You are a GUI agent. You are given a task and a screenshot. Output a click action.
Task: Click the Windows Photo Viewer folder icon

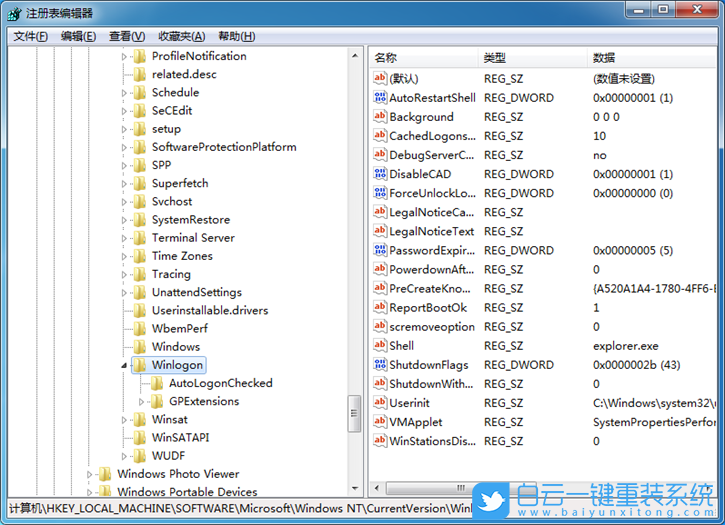click(105, 474)
